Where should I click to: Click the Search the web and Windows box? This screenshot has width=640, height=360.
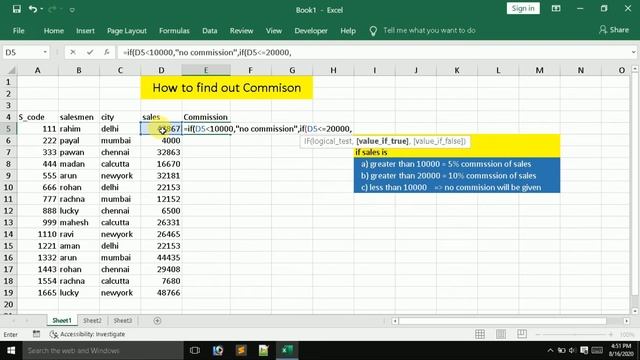[103, 351]
